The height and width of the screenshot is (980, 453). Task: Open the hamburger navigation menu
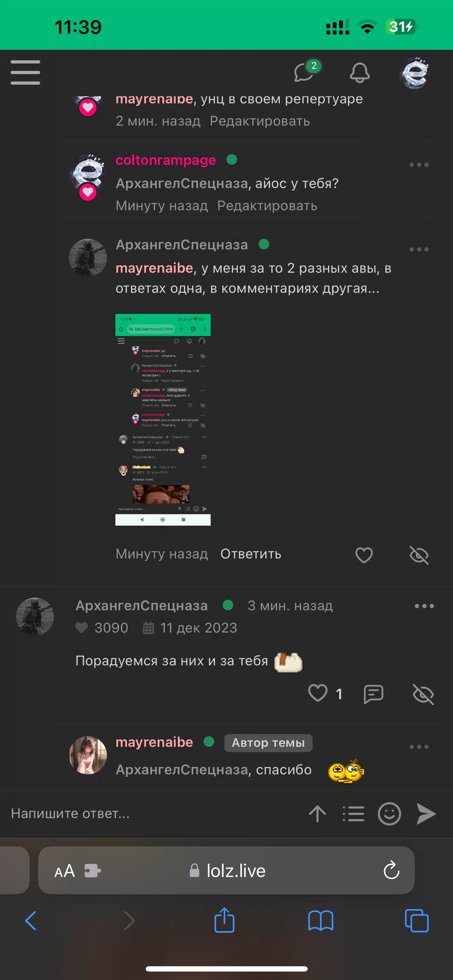coord(25,72)
